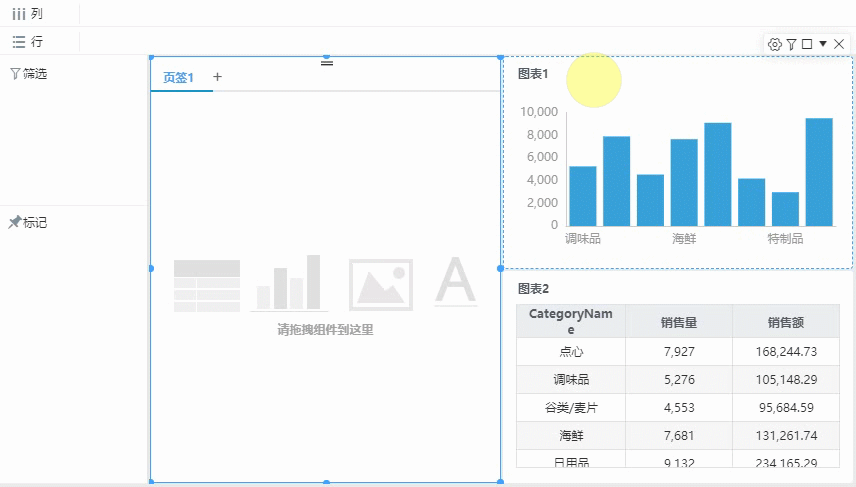Click the left-middle resize handle of tab container
The width and height of the screenshot is (856, 487).
(x=151, y=269)
